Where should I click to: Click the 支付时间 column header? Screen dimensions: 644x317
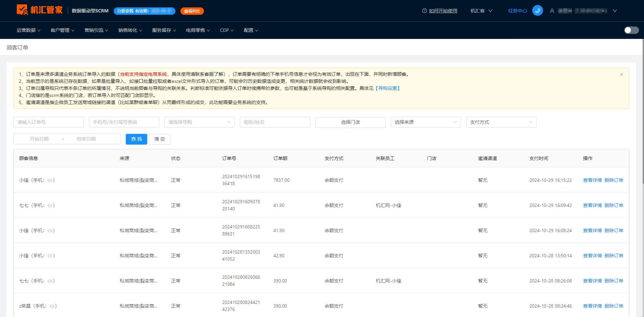pos(539,158)
